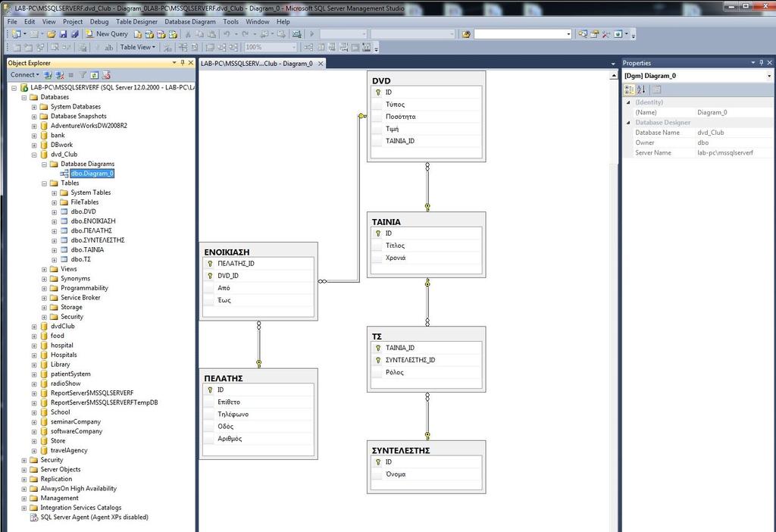The image size is (776, 532).
Task: Select the travelAgency database
Action: tap(69, 450)
